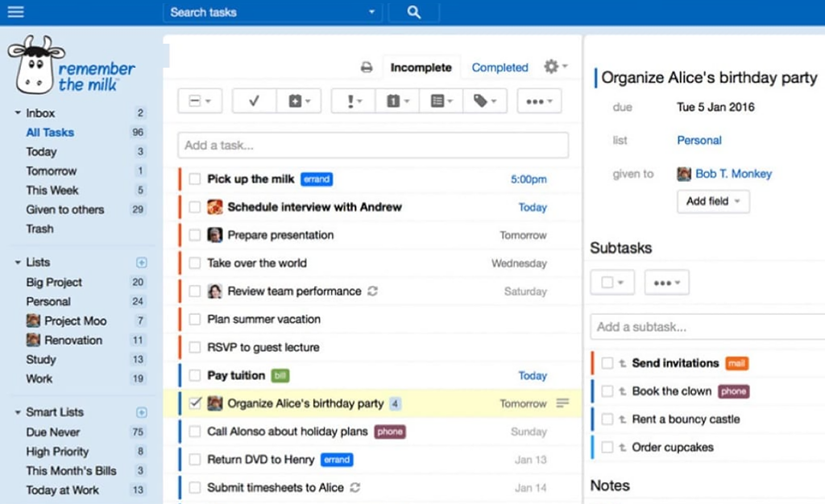Check the Rent a bouncy castle subtask
Screen dimensions: 825x504
607,419
